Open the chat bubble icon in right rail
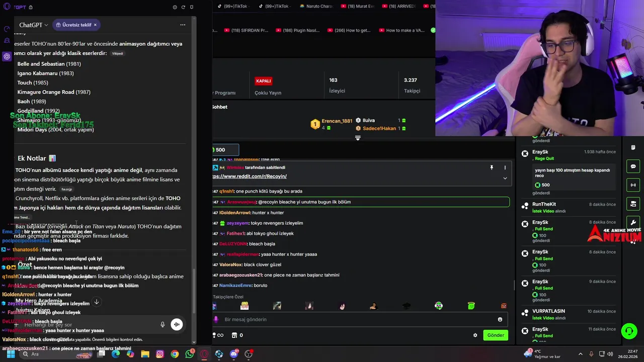Viewport: 644px width, 362px height. point(633,166)
